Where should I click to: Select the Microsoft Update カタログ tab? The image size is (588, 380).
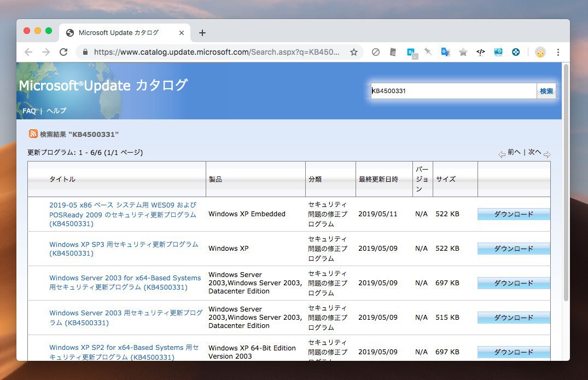click(118, 33)
